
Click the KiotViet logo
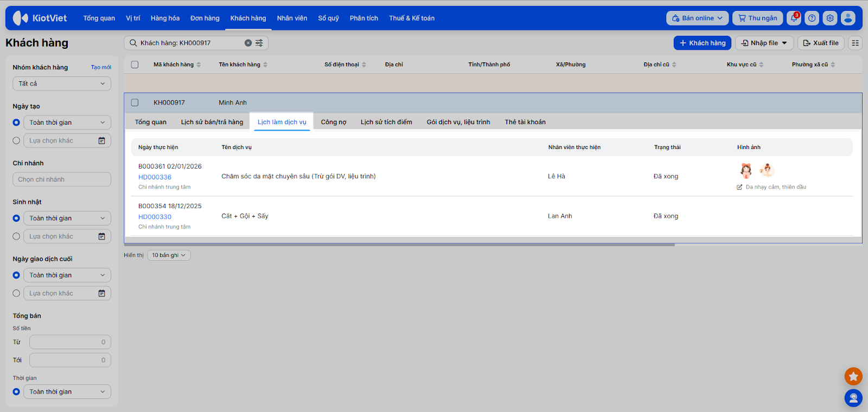[40, 18]
